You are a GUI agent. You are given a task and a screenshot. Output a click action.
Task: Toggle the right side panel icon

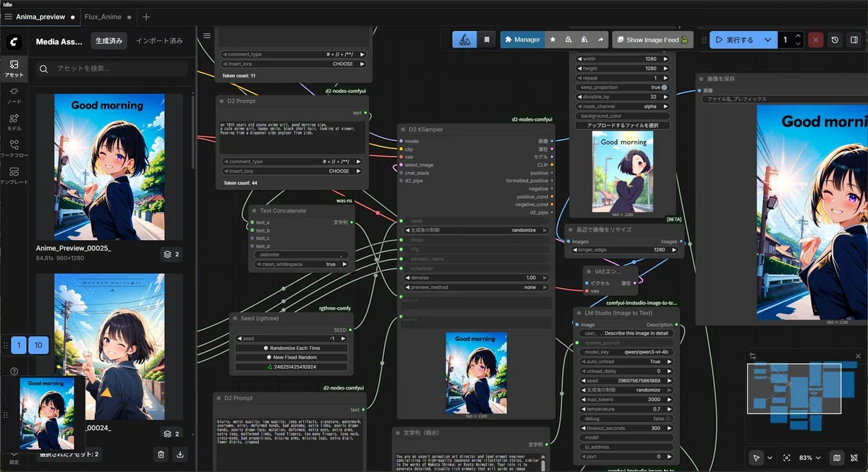click(854, 40)
